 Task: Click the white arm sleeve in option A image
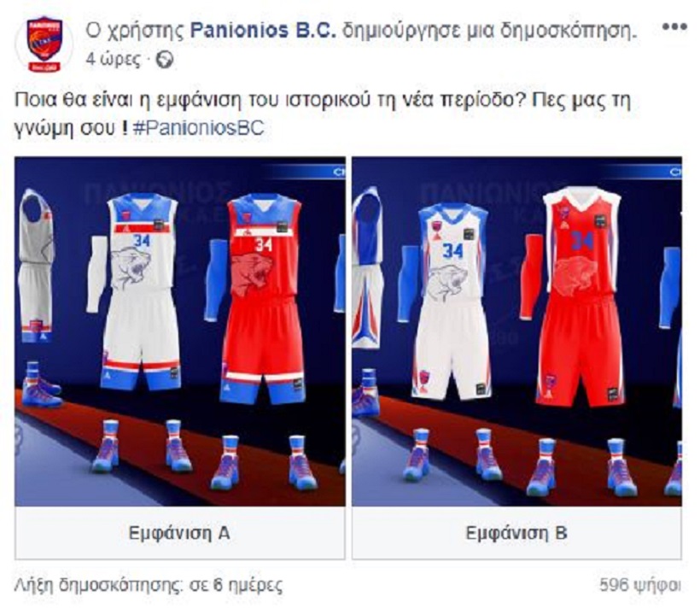[96, 274]
